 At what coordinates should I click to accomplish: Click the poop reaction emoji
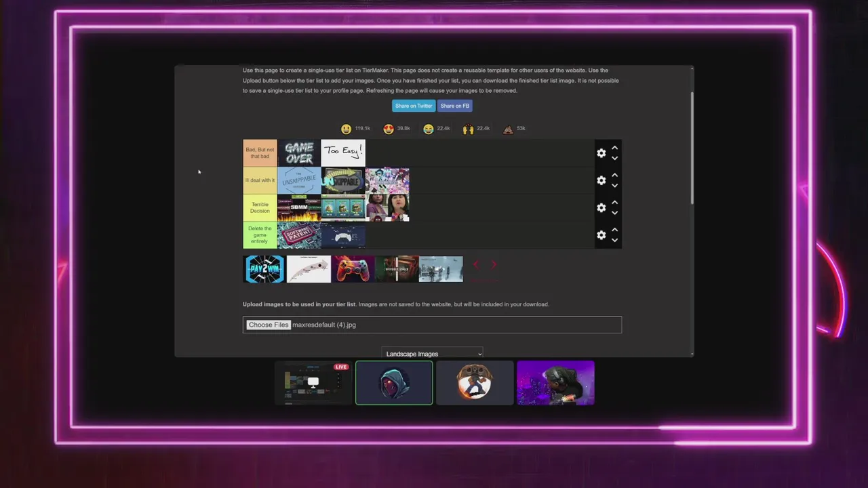point(508,129)
